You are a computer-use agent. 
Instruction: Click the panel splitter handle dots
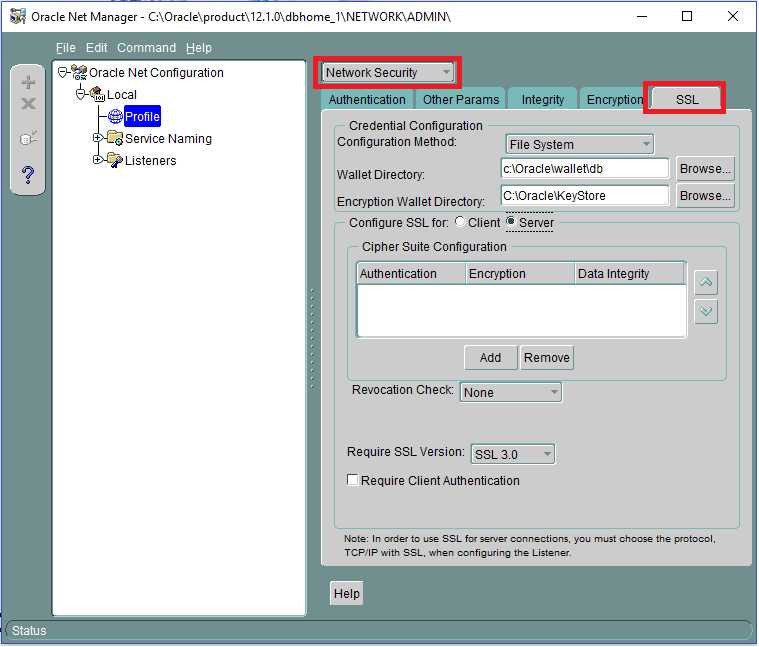coord(312,339)
